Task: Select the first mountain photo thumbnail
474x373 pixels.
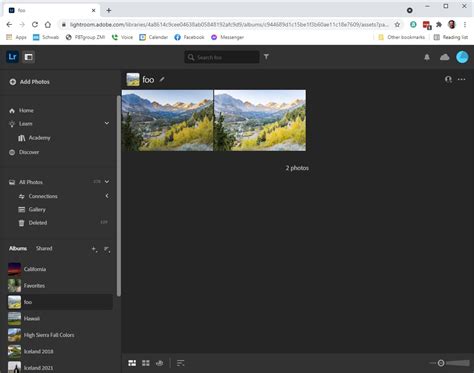Action: tap(167, 120)
